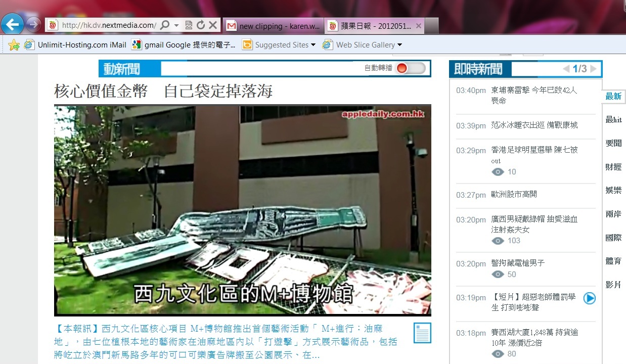626x364 pixels.
Task: Open the Suggested Sites dropdown
Action: tap(313, 45)
